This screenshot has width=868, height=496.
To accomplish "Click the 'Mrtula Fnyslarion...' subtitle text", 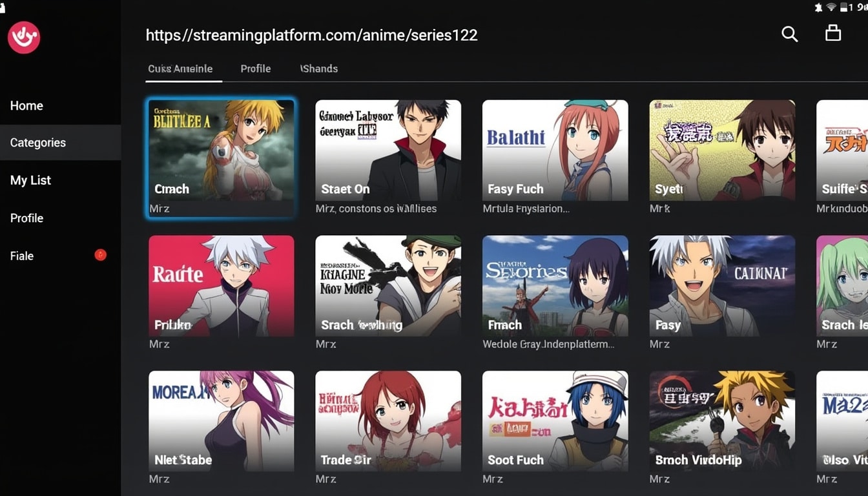I will coord(526,209).
